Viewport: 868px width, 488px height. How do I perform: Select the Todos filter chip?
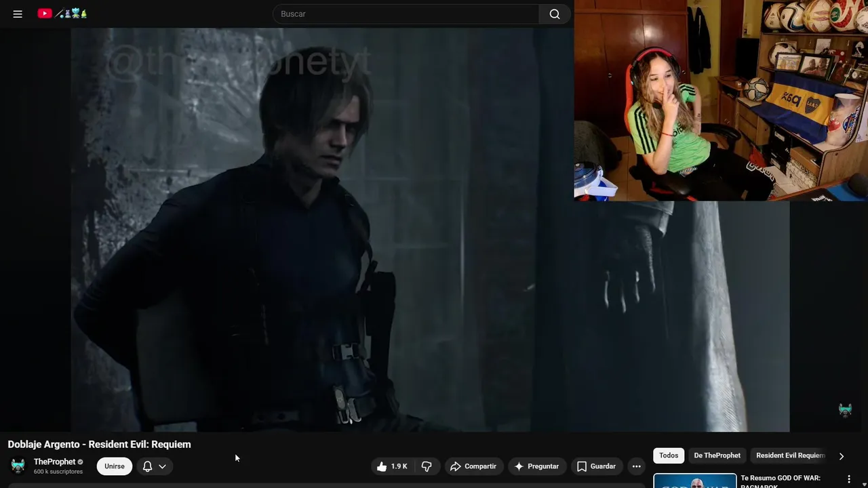[669, 455]
